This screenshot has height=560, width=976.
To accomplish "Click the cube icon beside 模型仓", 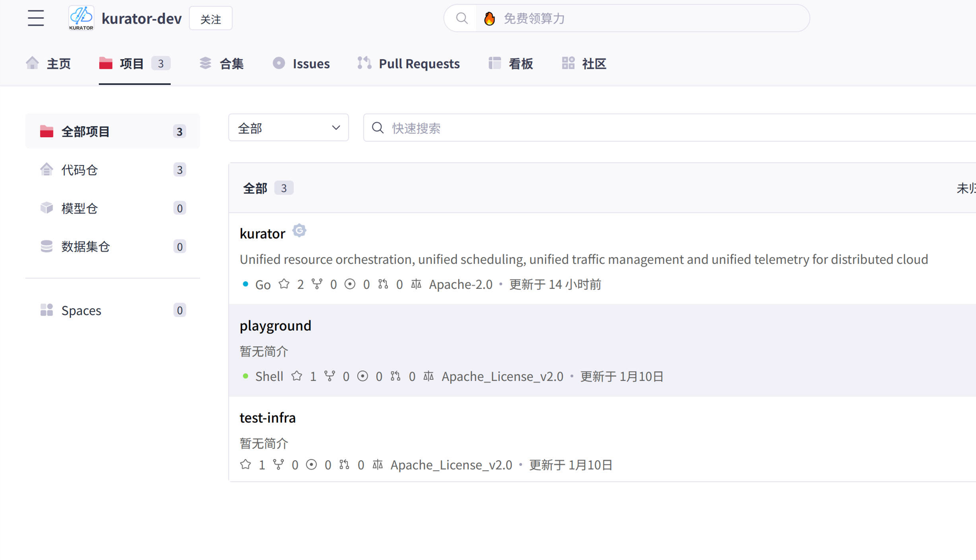I will [x=47, y=207].
